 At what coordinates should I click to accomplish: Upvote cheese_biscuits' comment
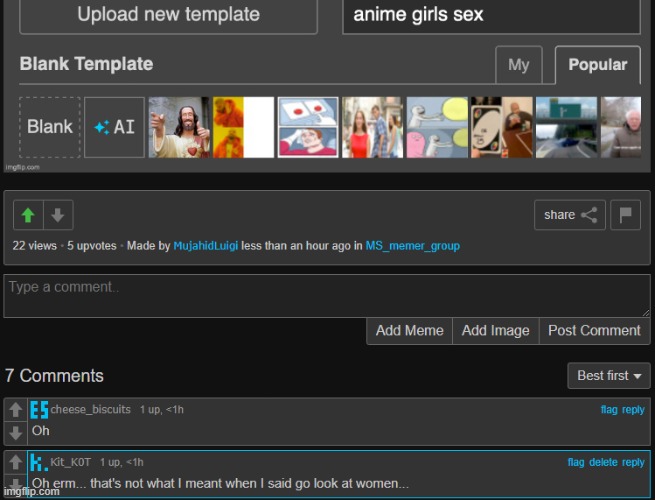point(15,410)
